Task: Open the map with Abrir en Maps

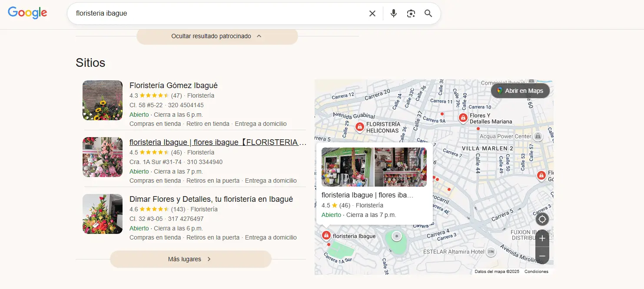Action: click(520, 91)
